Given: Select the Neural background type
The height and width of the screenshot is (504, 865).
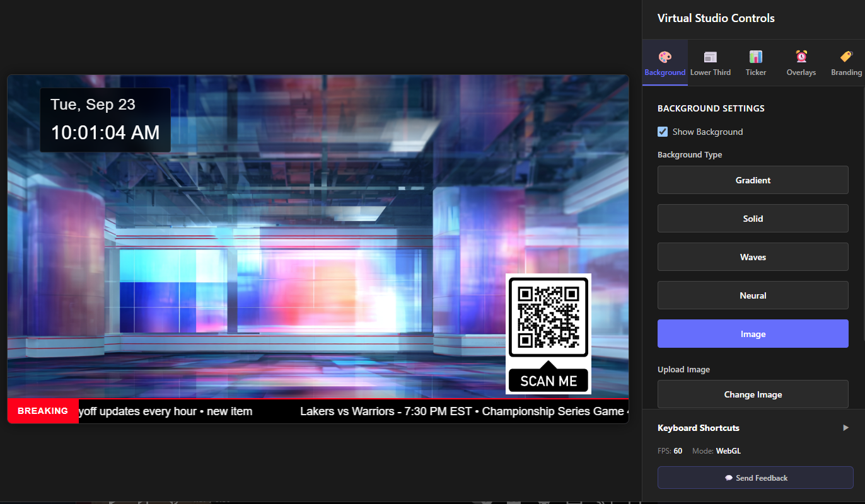Looking at the screenshot, I should (753, 295).
